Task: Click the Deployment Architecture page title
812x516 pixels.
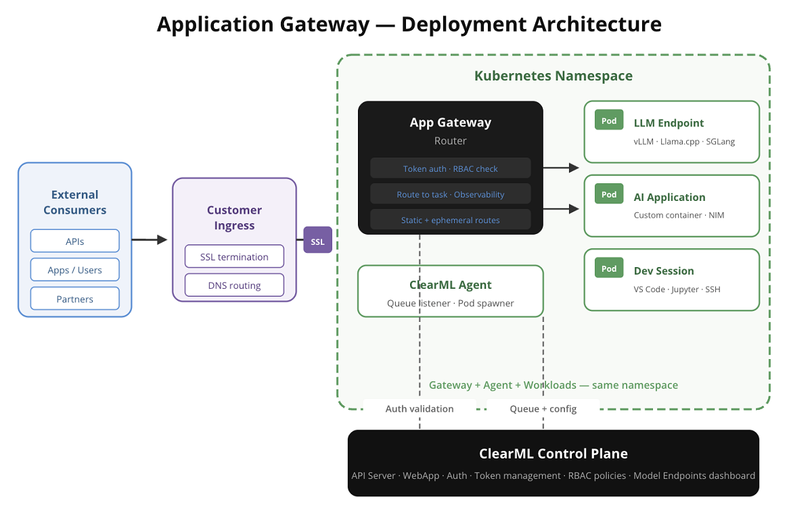Action: coord(409,24)
